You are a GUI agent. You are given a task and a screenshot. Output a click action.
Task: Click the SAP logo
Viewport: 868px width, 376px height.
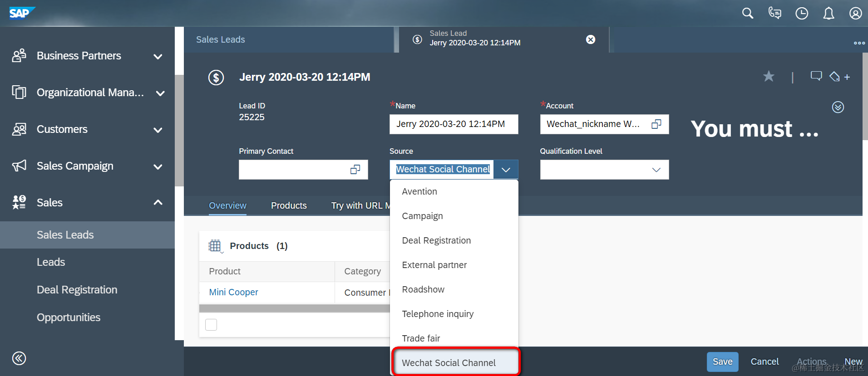22,13
